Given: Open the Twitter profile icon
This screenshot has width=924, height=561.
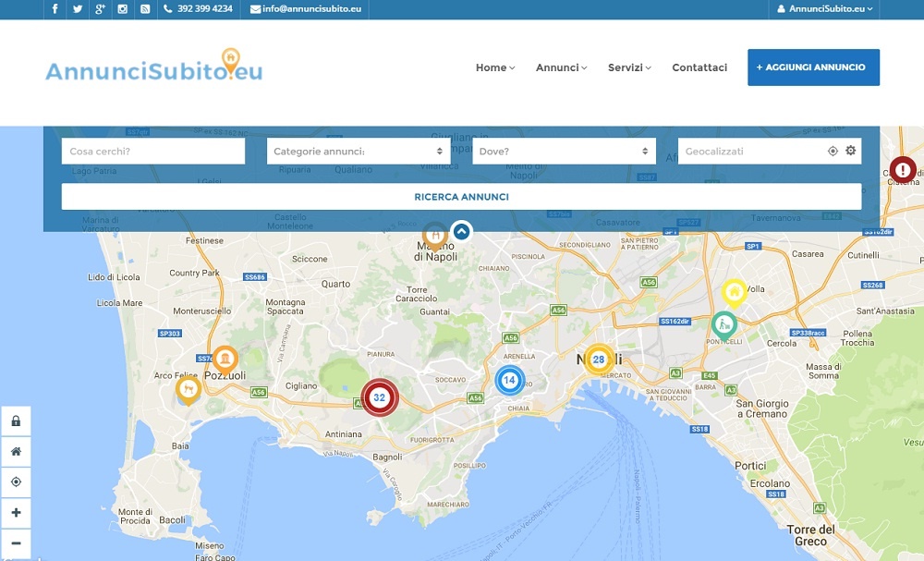Looking at the screenshot, I should tap(78, 9).
